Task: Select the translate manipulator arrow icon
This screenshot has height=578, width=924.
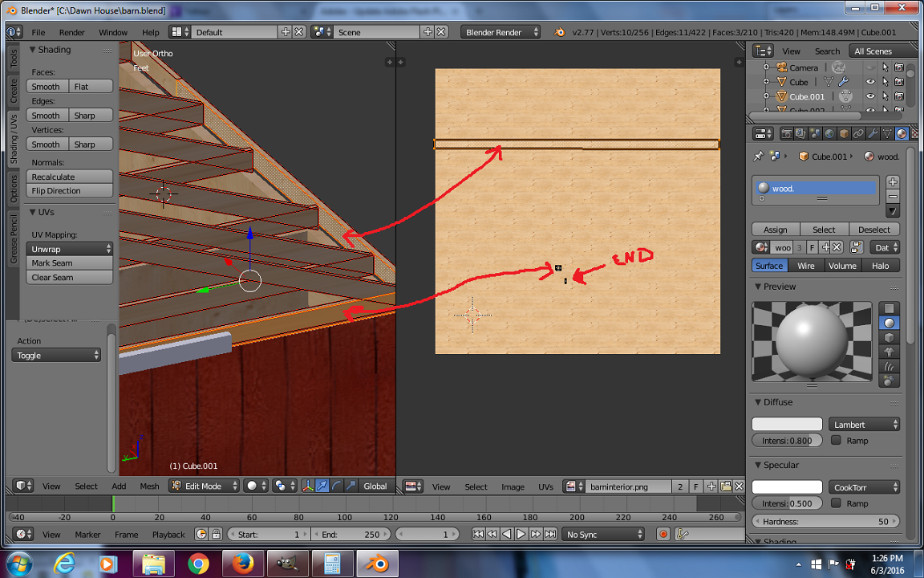Action: 322,486
